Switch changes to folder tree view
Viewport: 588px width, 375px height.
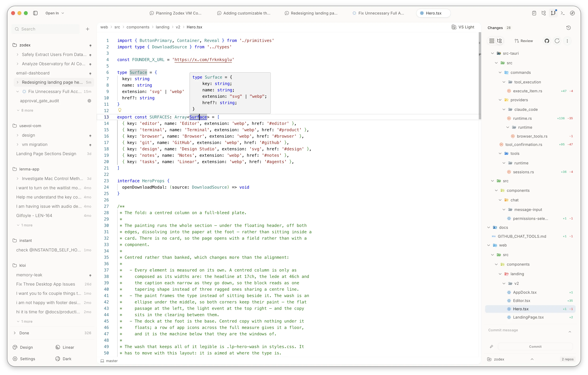click(499, 41)
